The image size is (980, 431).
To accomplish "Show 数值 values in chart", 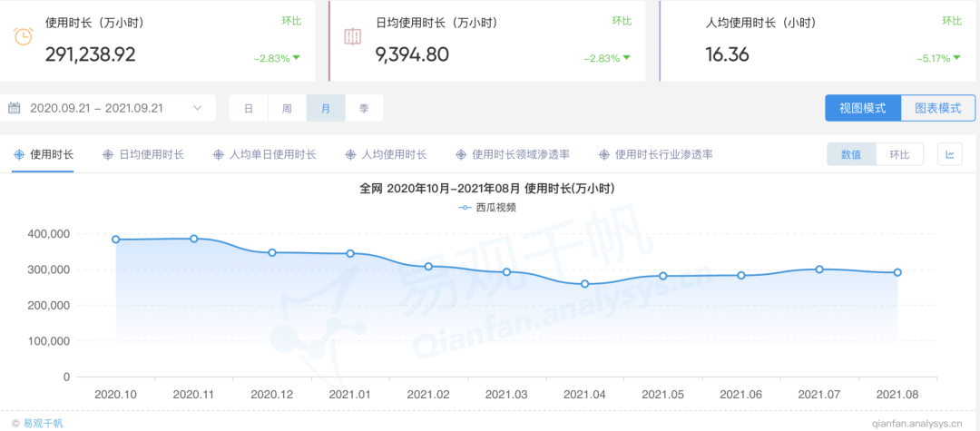I will point(851,154).
